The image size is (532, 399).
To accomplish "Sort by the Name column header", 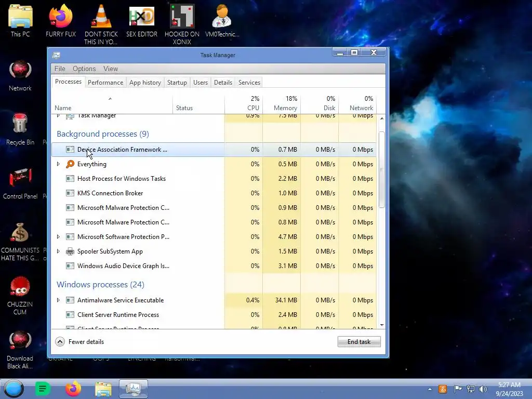I will [112, 104].
